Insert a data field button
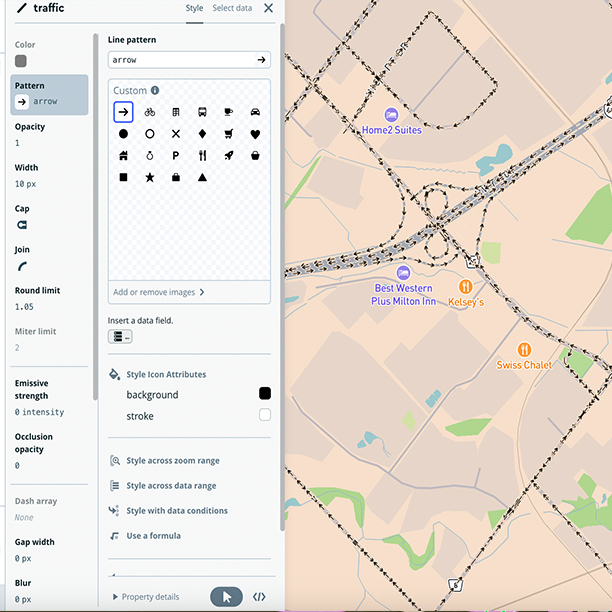Viewport: 612px width, 612px height. click(120, 336)
